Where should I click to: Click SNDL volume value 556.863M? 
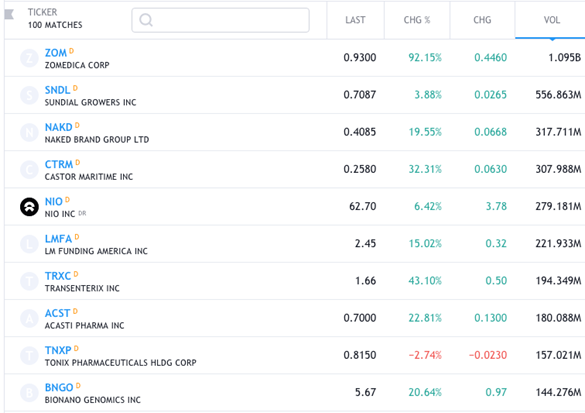(x=558, y=95)
